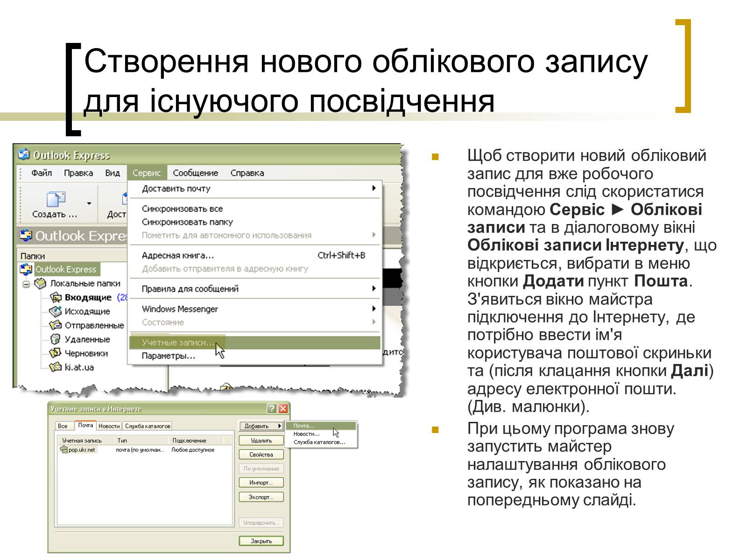Click the Экспорт button

261,497
